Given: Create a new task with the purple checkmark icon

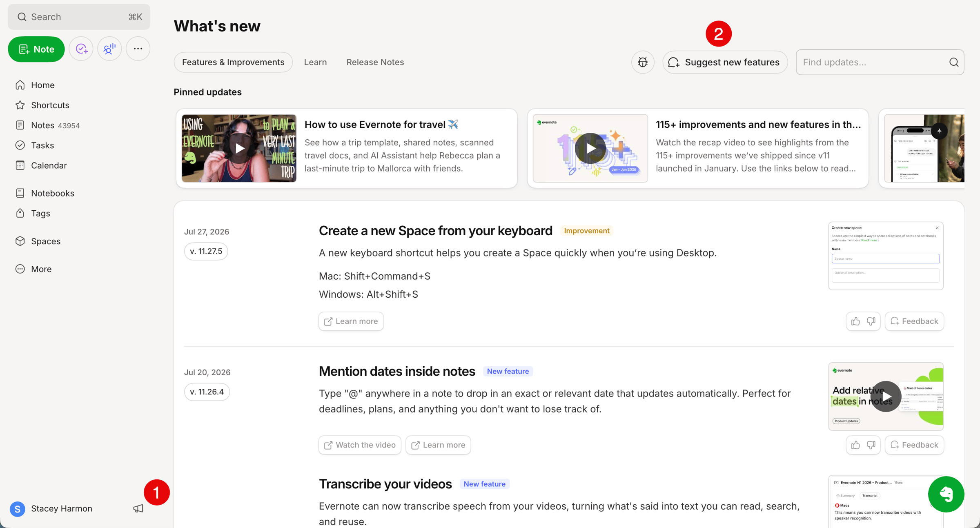Looking at the screenshot, I should (81, 49).
